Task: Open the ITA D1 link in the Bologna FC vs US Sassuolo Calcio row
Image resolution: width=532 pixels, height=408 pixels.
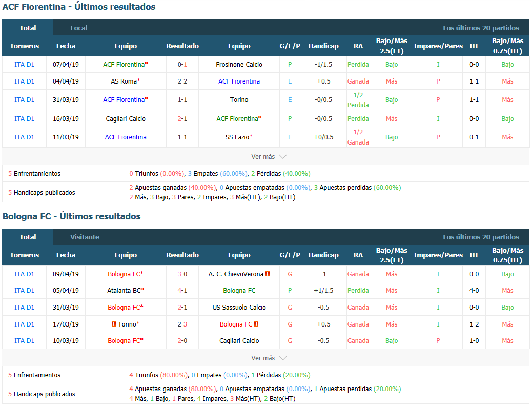Action: click(x=25, y=307)
